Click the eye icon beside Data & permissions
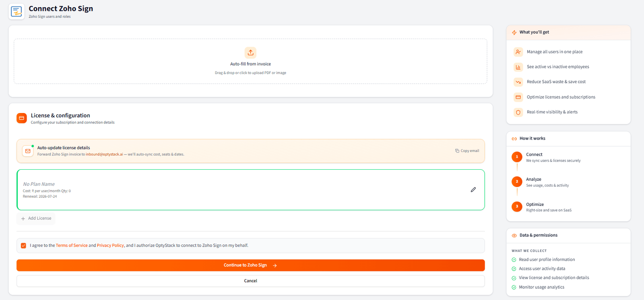644x300 pixels. click(x=514, y=236)
